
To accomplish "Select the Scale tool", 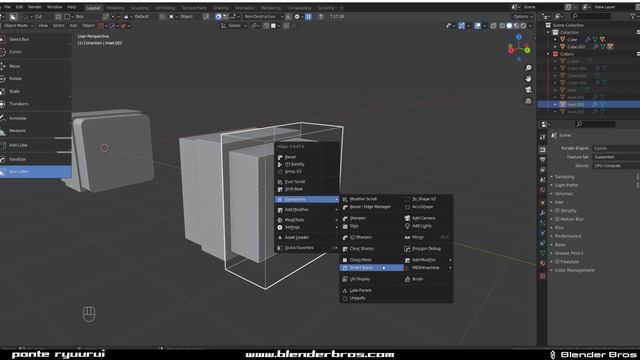I will [35, 91].
